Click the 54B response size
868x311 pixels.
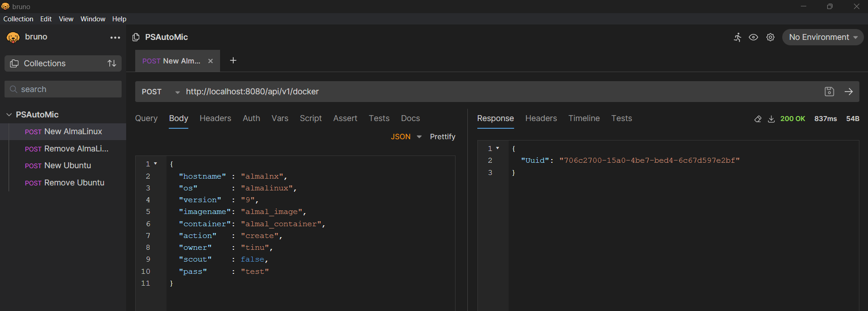853,119
